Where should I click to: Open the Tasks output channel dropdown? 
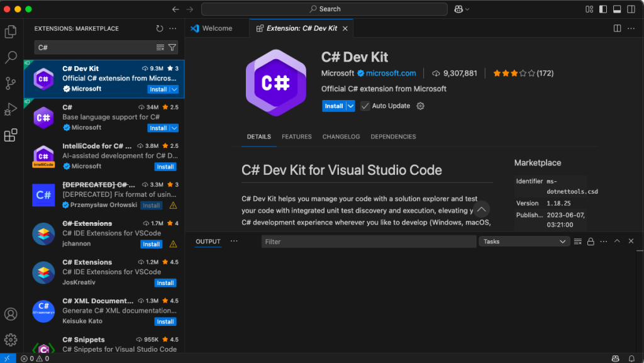coord(524,242)
